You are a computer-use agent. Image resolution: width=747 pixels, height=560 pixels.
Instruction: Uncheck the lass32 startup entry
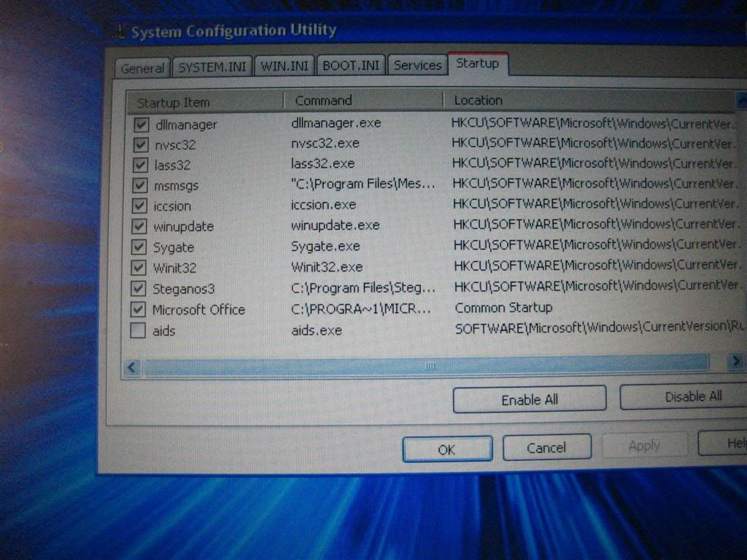coord(140,165)
